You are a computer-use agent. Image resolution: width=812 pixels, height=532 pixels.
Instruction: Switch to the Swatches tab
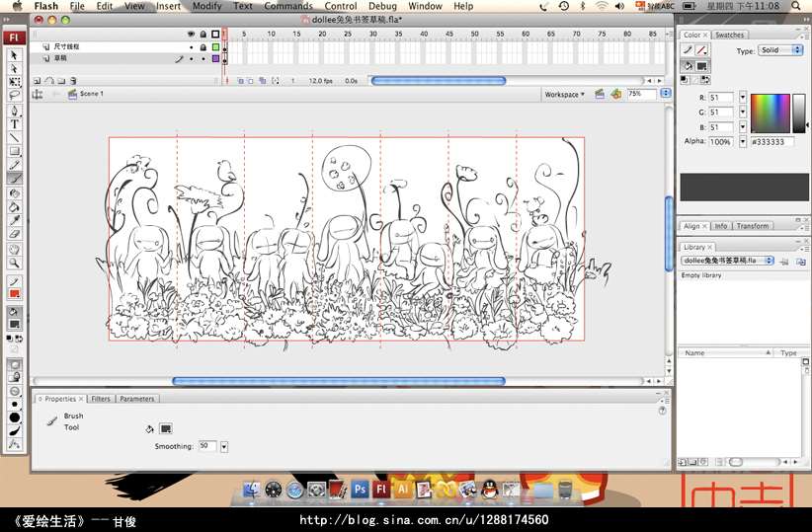[x=729, y=35]
